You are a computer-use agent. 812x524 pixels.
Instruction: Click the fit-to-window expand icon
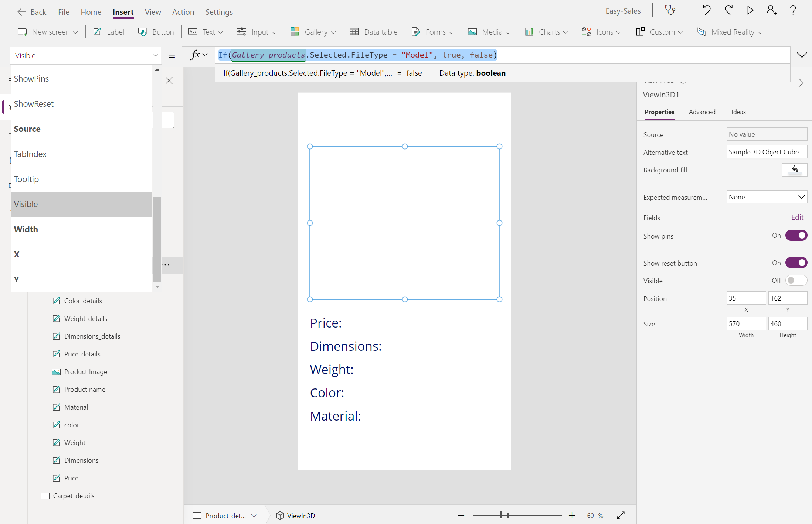coord(621,515)
